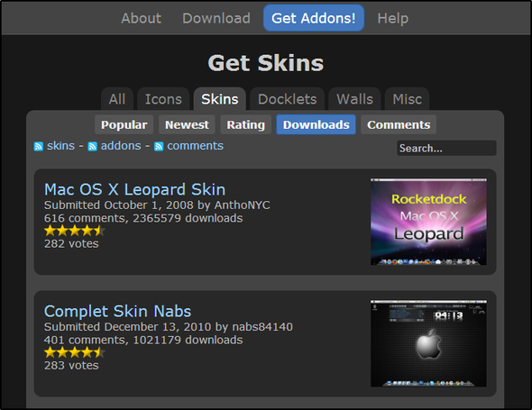Focus the Search... input field
Image resolution: width=532 pixels, height=410 pixels.
[446, 148]
